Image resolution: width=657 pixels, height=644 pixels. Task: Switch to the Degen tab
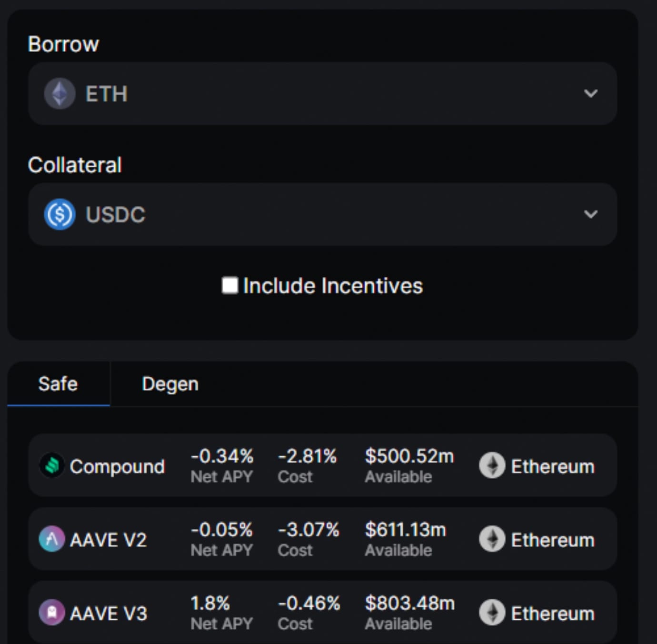click(x=170, y=384)
